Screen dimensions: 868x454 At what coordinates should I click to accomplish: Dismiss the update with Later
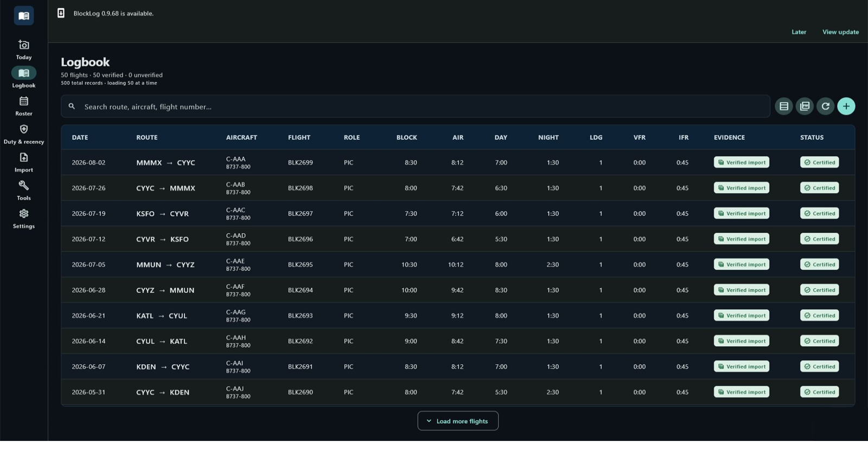coord(799,32)
